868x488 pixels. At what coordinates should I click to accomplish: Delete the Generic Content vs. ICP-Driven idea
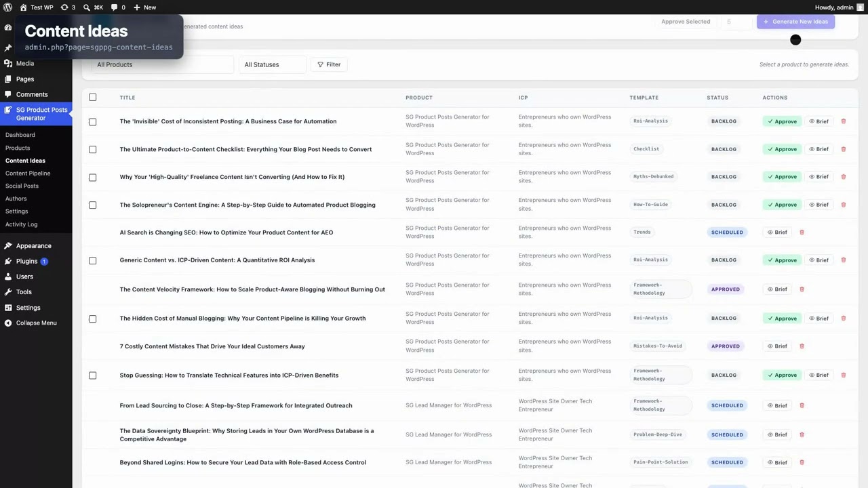point(844,260)
